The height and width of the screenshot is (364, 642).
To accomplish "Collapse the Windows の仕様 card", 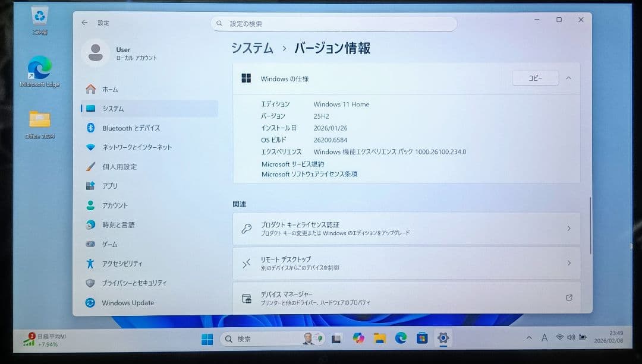I will [x=568, y=78].
